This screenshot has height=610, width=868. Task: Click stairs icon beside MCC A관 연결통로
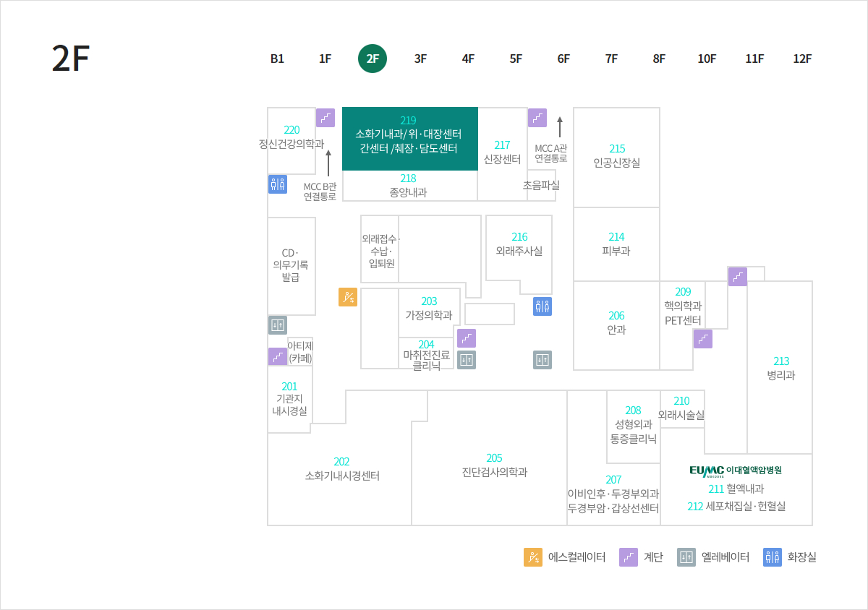pyautogui.click(x=537, y=118)
